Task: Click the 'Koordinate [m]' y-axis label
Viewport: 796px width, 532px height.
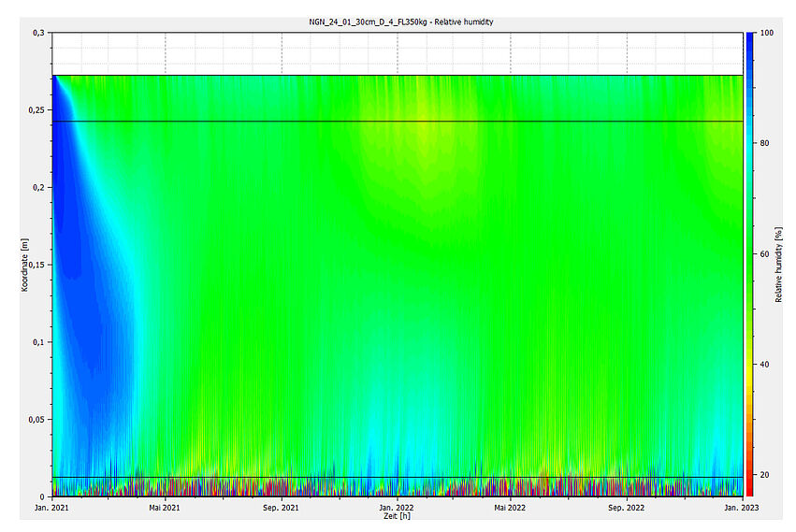Action: (25, 265)
